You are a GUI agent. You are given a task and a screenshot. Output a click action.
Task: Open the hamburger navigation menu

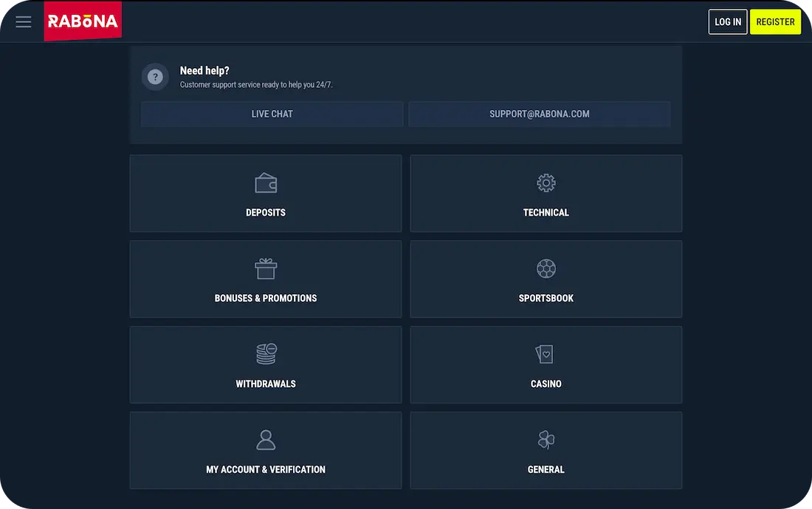pyautogui.click(x=24, y=21)
